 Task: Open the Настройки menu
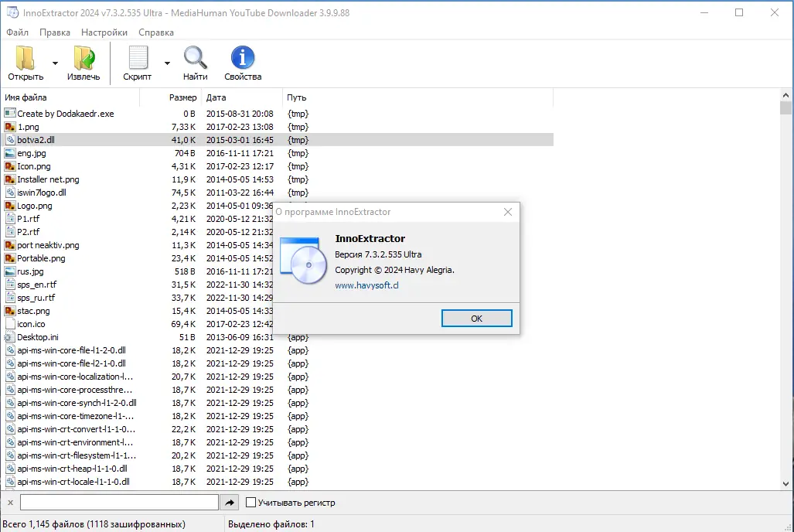[x=104, y=32]
